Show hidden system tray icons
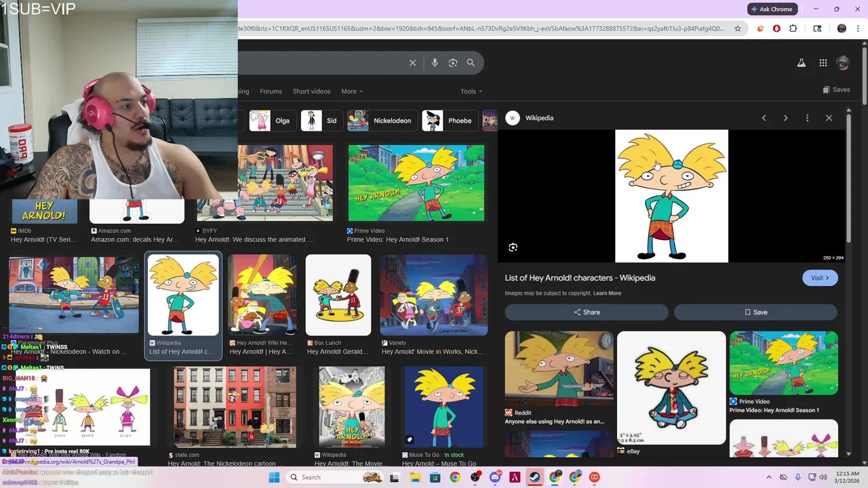 tap(768, 477)
